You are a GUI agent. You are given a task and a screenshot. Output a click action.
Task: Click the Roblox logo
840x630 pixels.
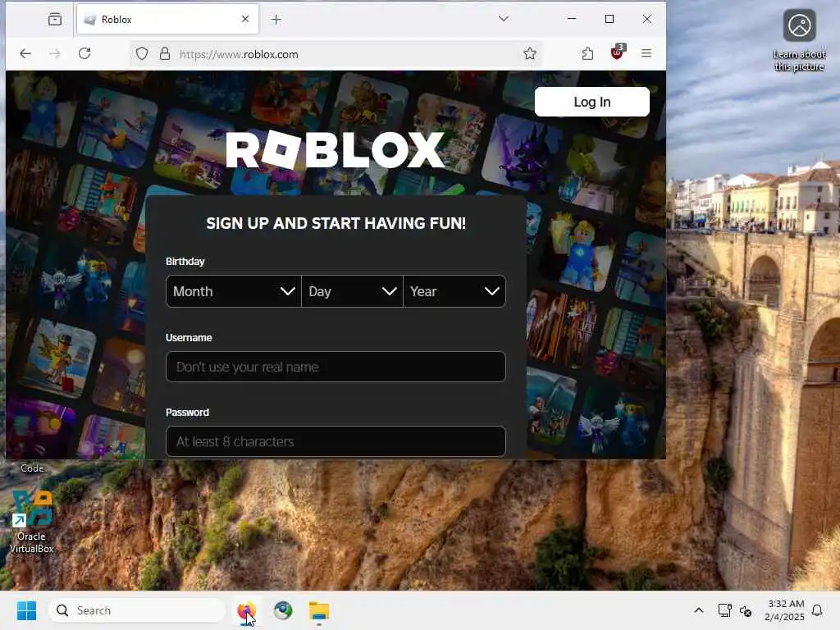point(336,149)
